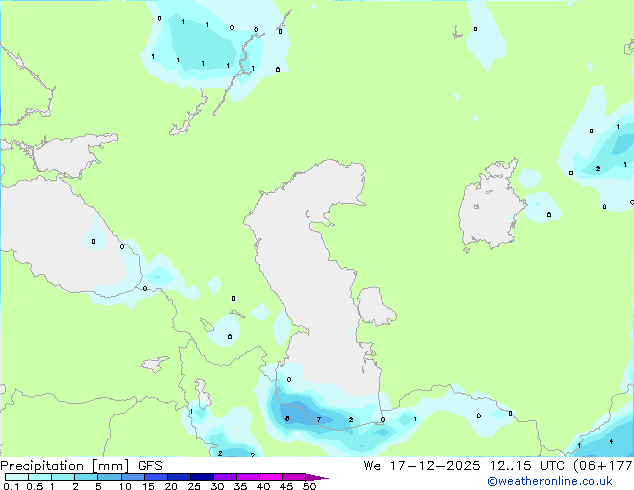Click the '7' precipitation value on the map
This screenshot has height=490, width=634.
click(x=319, y=419)
